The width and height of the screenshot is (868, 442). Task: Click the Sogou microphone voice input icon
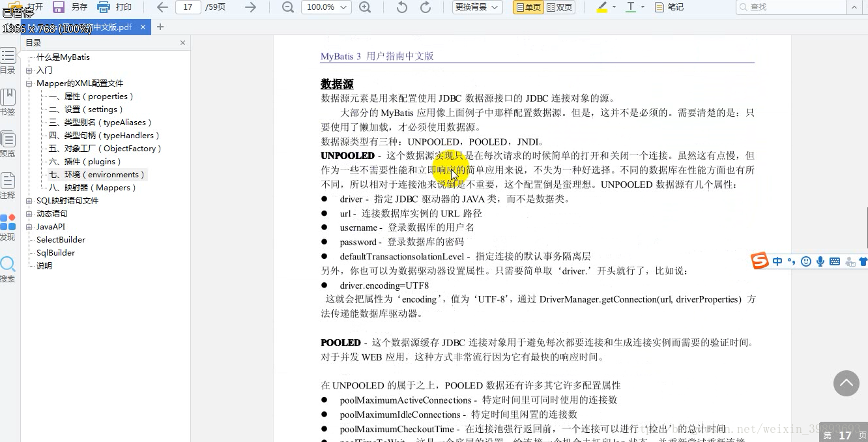coord(820,261)
